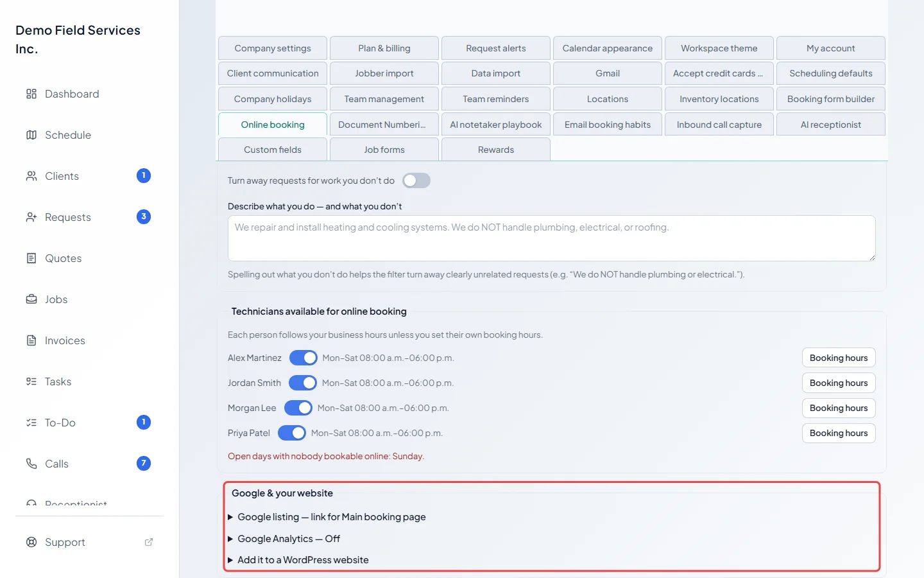
Task: Click the To-Do checklist icon
Action: tap(31, 423)
